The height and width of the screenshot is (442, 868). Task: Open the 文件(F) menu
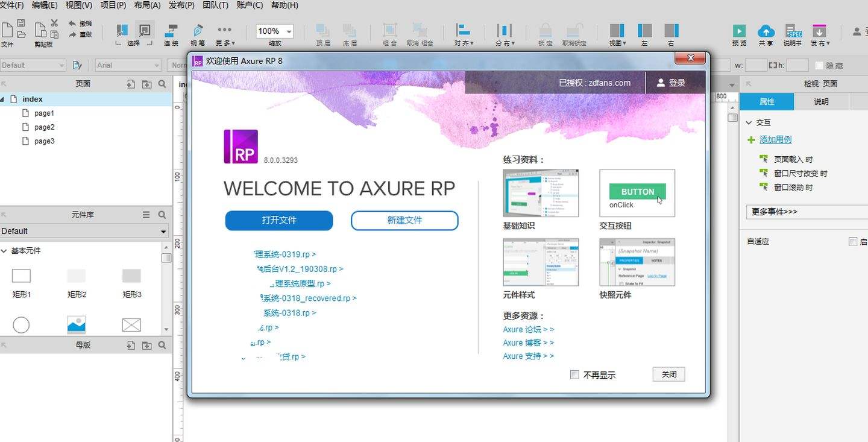coord(11,5)
